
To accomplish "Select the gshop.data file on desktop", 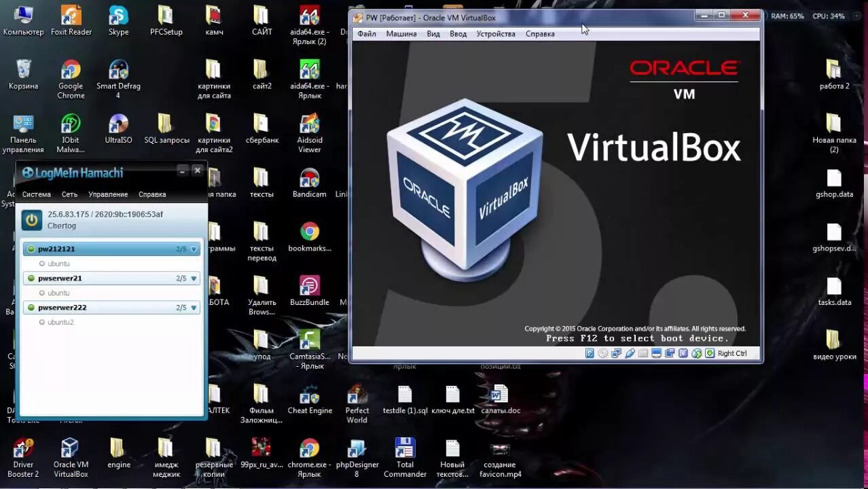I will click(834, 183).
